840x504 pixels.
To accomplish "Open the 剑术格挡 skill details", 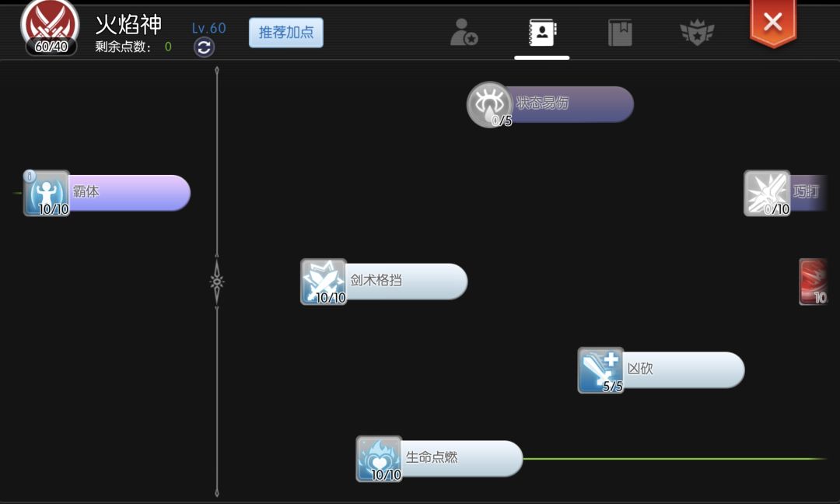I will [x=324, y=282].
